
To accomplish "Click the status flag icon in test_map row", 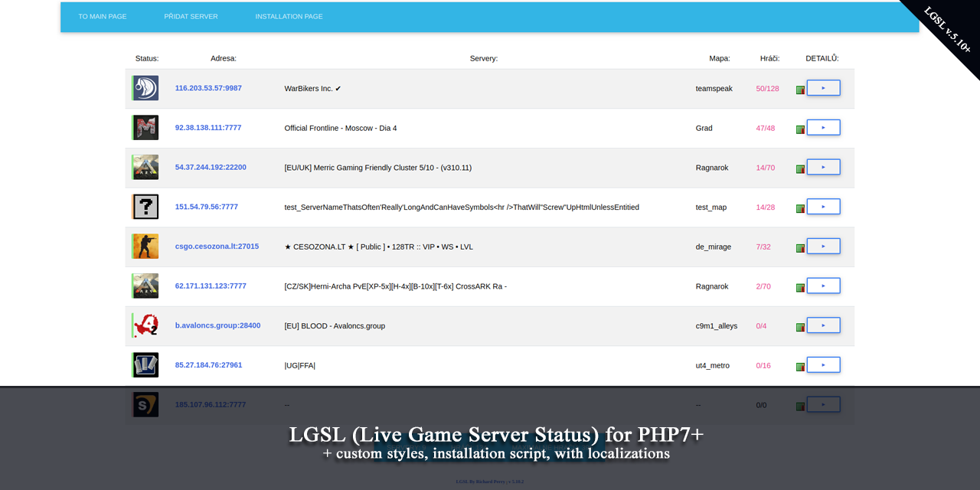I will (x=800, y=209).
